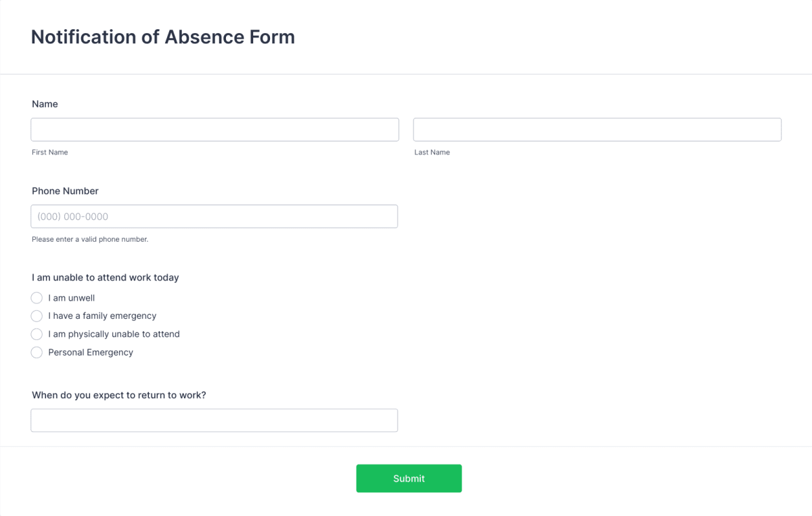This screenshot has width=812, height=516.
Task: Select the 'I am unwell' radio button
Action: [37, 298]
